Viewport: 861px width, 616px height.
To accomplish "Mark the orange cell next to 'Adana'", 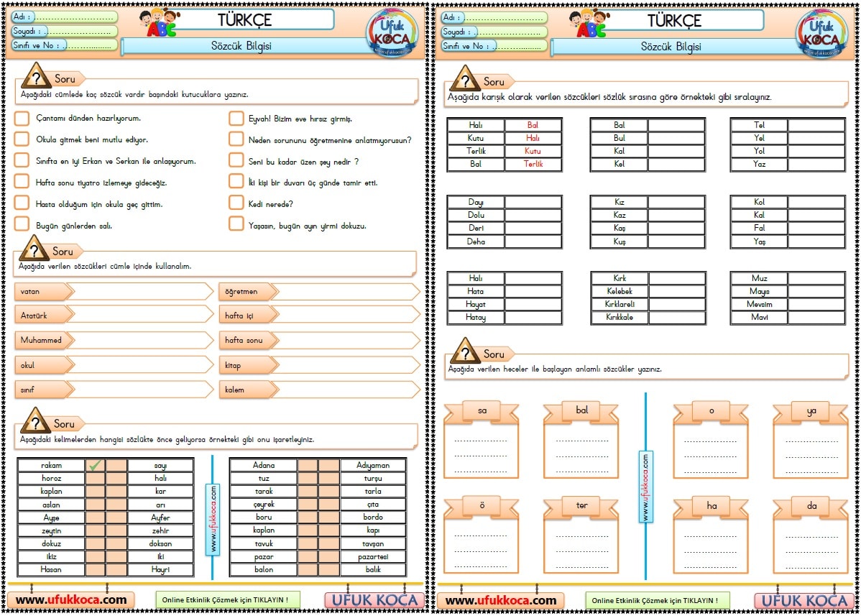I will click(308, 465).
